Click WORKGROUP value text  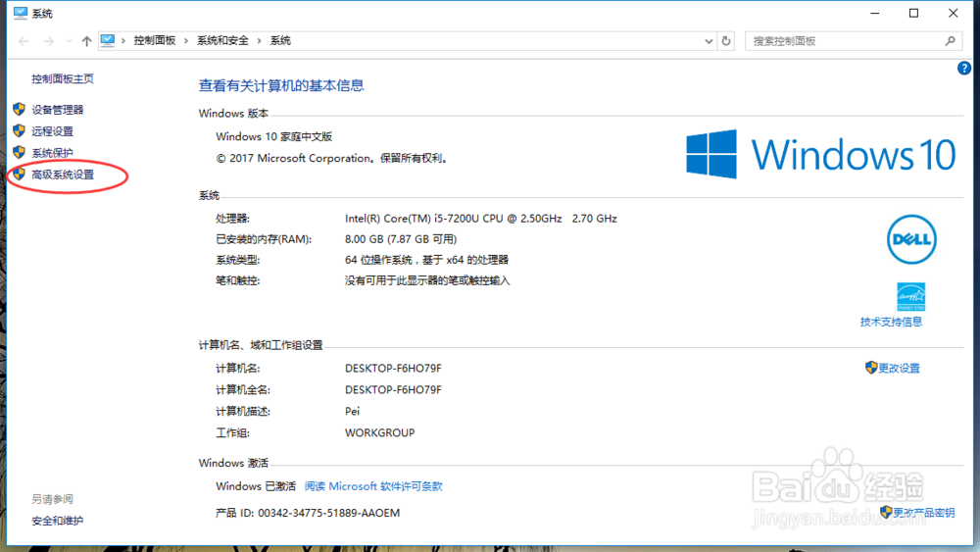[380, 432]
